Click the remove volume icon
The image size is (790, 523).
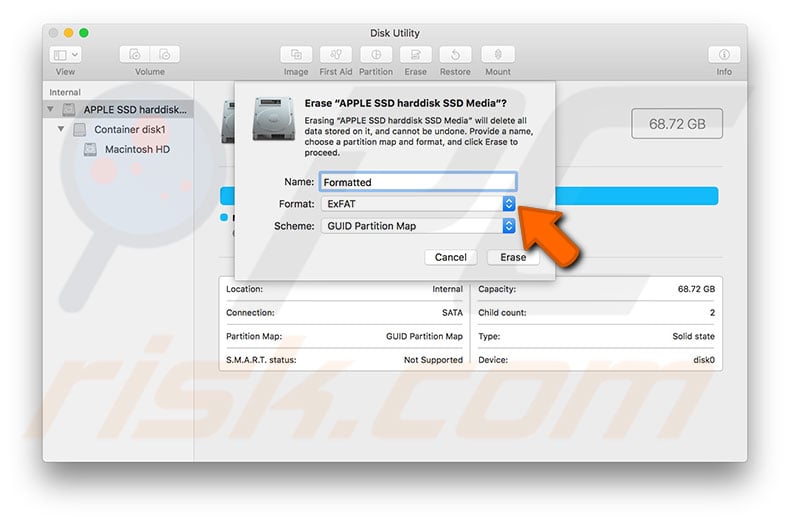[165, 56]
